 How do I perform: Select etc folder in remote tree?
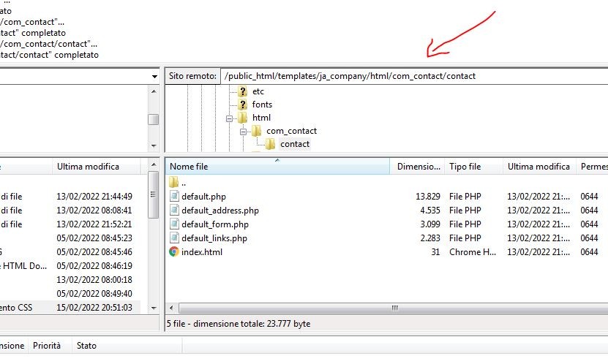click(x=258, y=91)
